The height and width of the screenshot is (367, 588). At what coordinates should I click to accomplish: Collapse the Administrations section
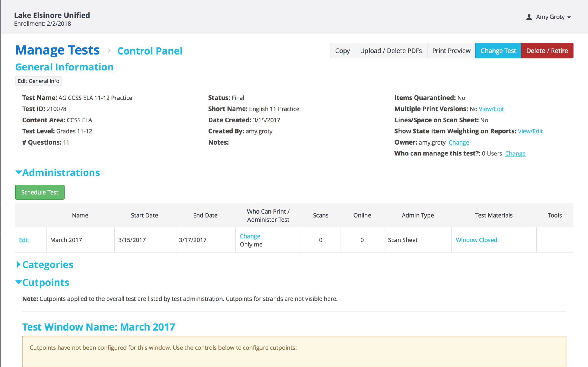coord(18,172)
